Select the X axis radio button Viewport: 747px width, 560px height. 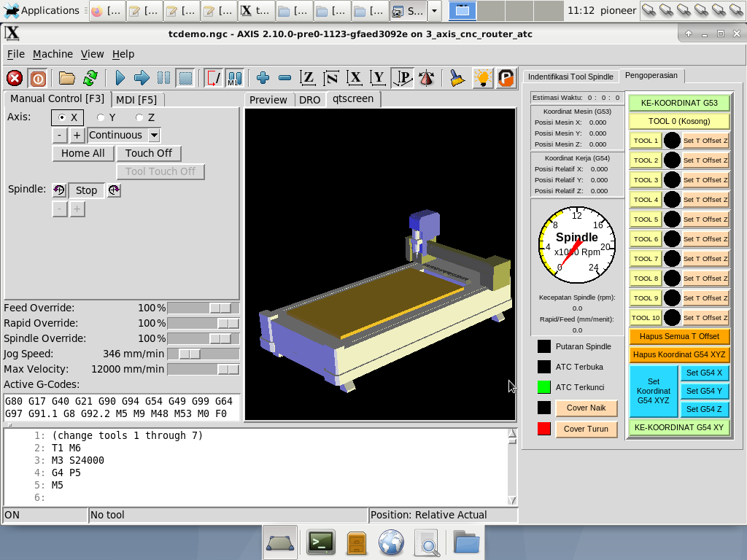pyautogui.click(x=63, y=117)
